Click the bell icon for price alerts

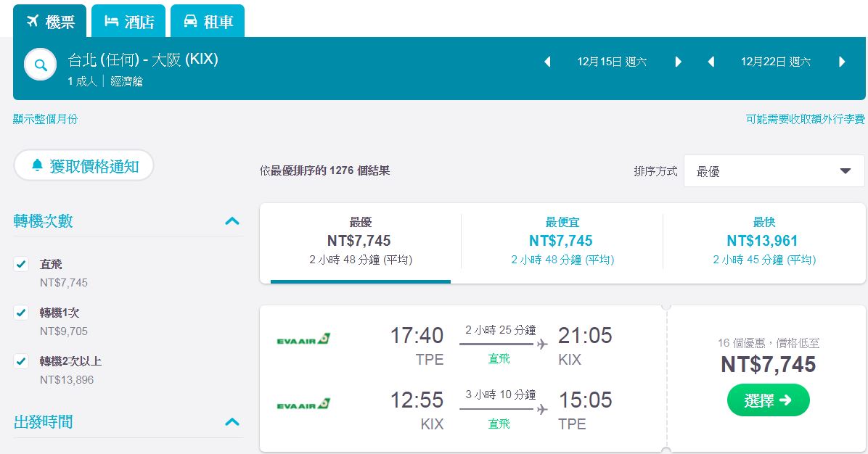(38, 166)
